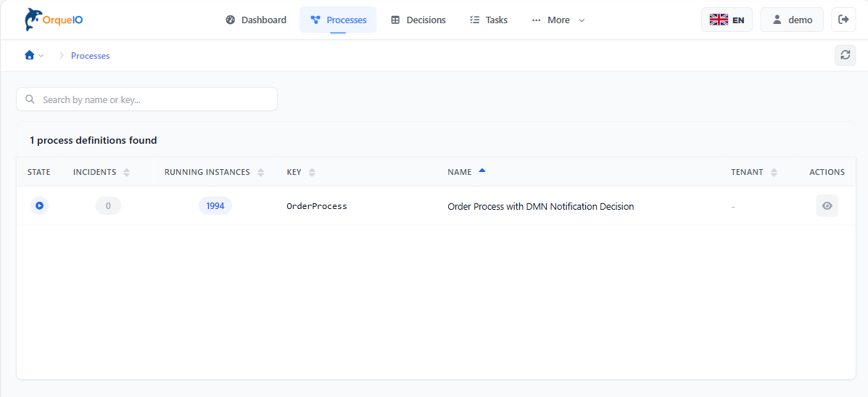868x397 pixels.
Task: Click the search magnifier icon
Action: [x=30, y=99]
